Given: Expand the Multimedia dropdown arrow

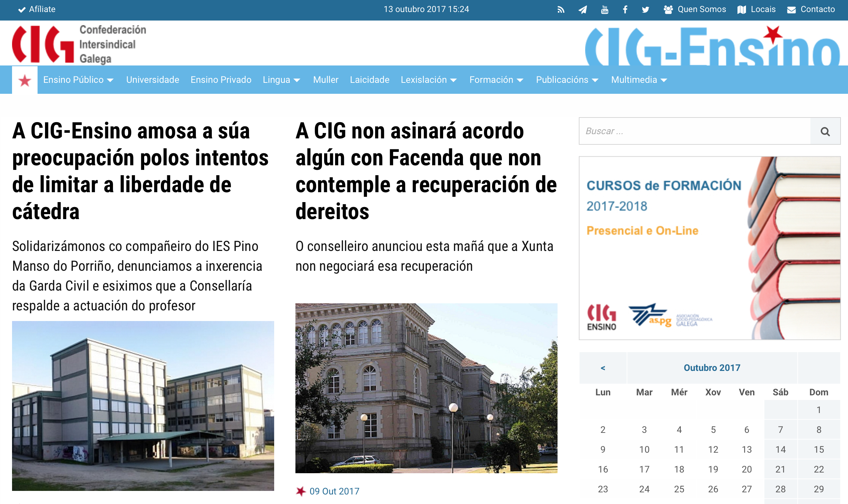Looking at the screenshot, I should (x=664, y=80).
